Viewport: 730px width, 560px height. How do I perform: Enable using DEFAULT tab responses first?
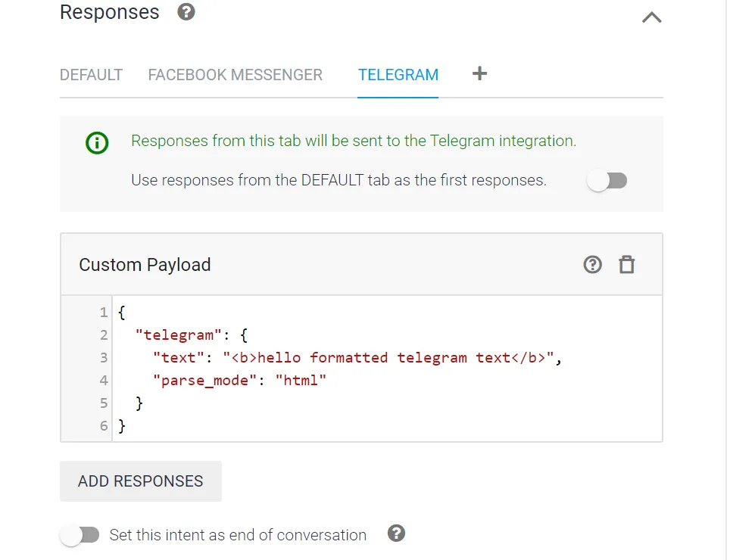click(x=607, y=181)
